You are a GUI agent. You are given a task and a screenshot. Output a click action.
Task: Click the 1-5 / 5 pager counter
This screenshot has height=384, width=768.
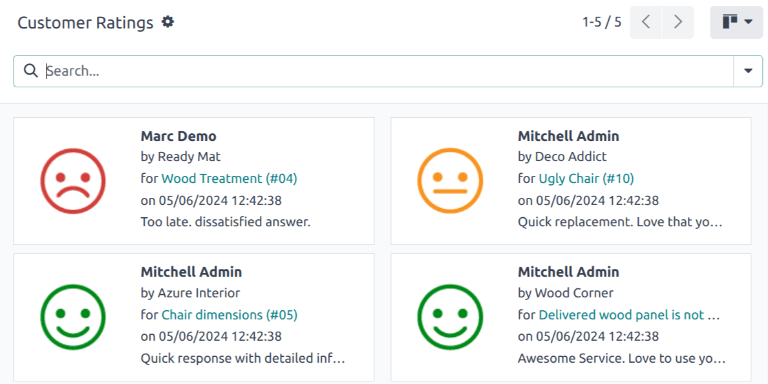601,22
